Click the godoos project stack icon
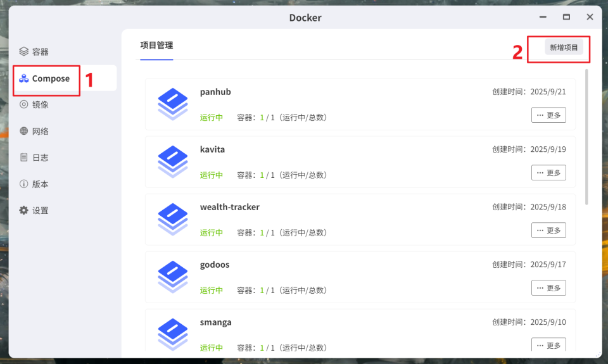 click(173, 277)
